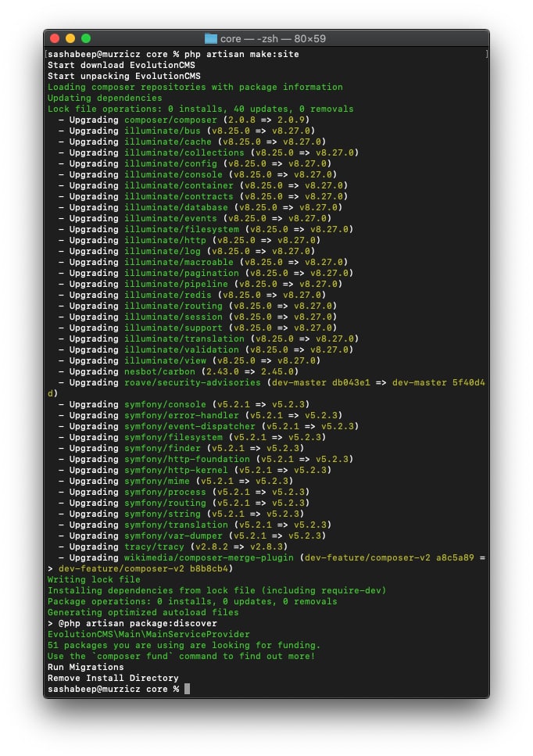Click package name 'composer/composer'
The width and height of the screenshot is (533, 756).
click(170, 120)
